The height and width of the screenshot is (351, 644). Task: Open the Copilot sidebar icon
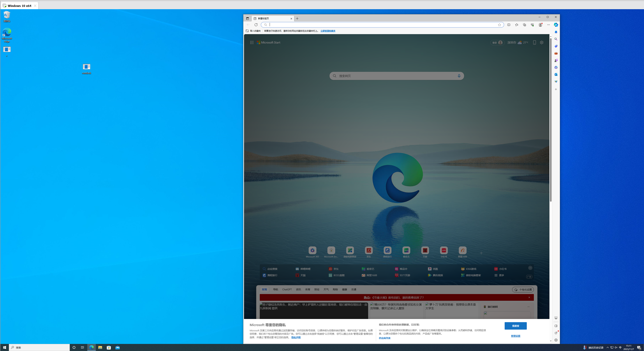[x=556, y=25]
